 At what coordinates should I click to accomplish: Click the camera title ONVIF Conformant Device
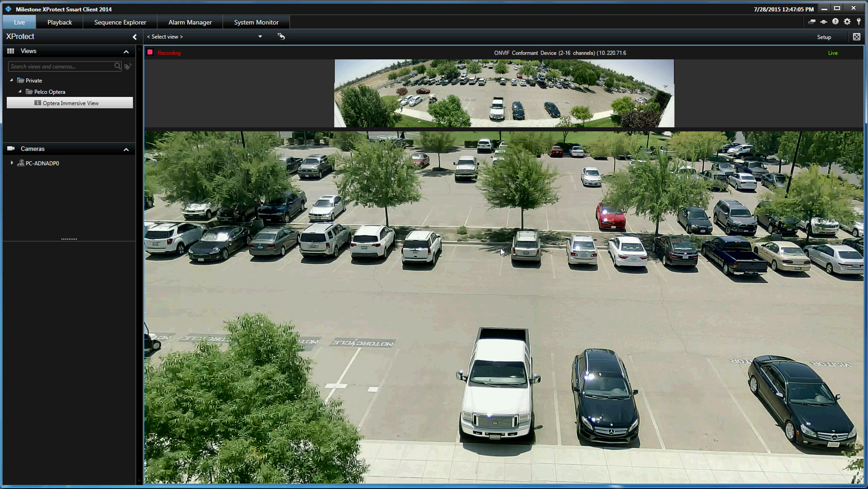click(560, 53)
